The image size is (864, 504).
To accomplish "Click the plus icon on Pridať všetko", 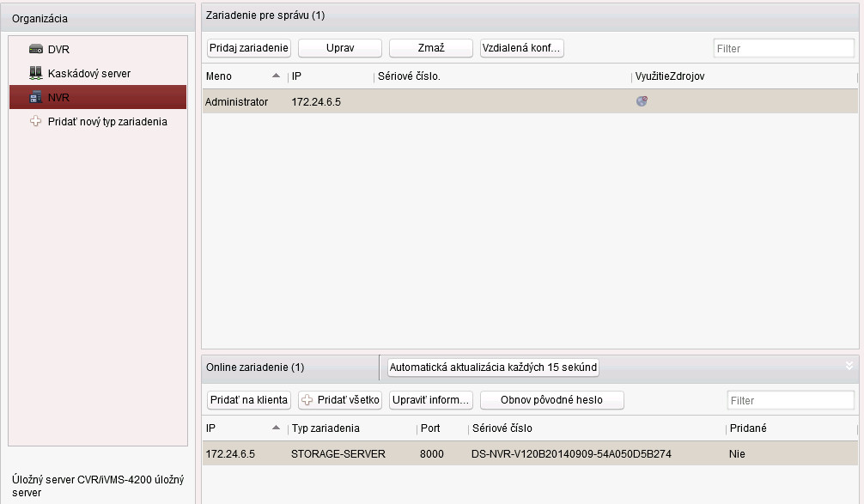I will pos(307,400).
